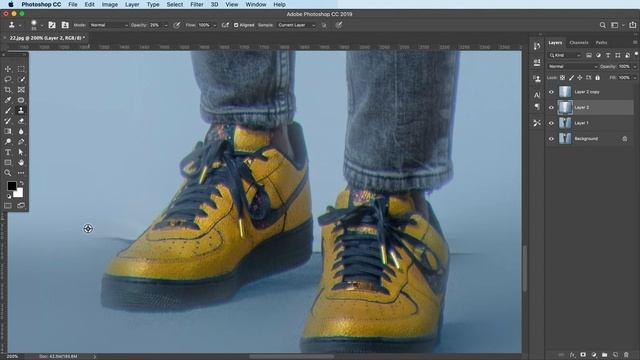
Task: Switch to the Paths tab
Action: [x=601, y=42]
